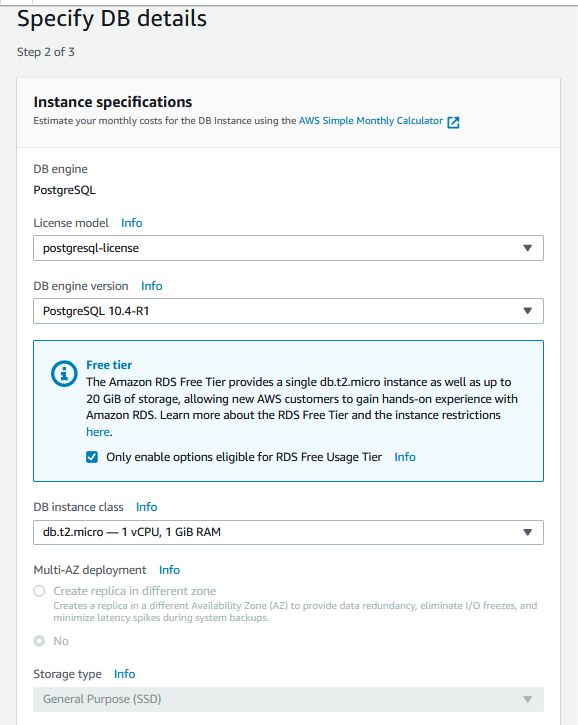Click Info next to License model
The image size is (578, 725).
[132, 223]
